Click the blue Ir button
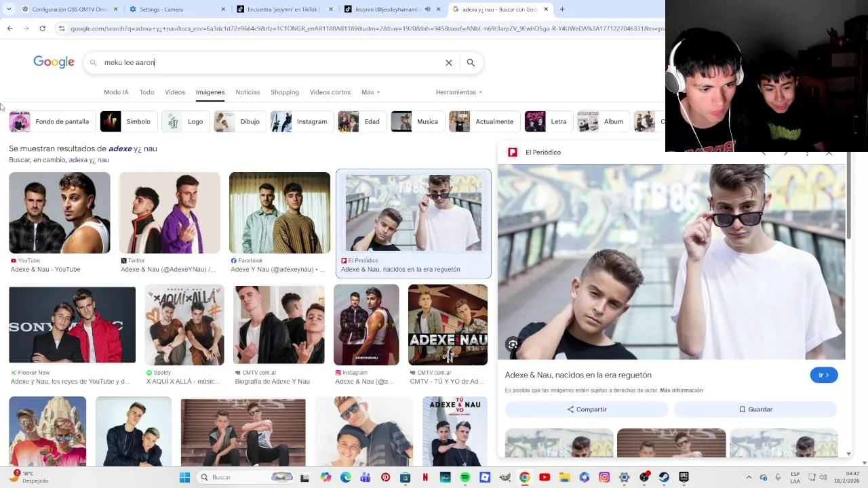 824,375
